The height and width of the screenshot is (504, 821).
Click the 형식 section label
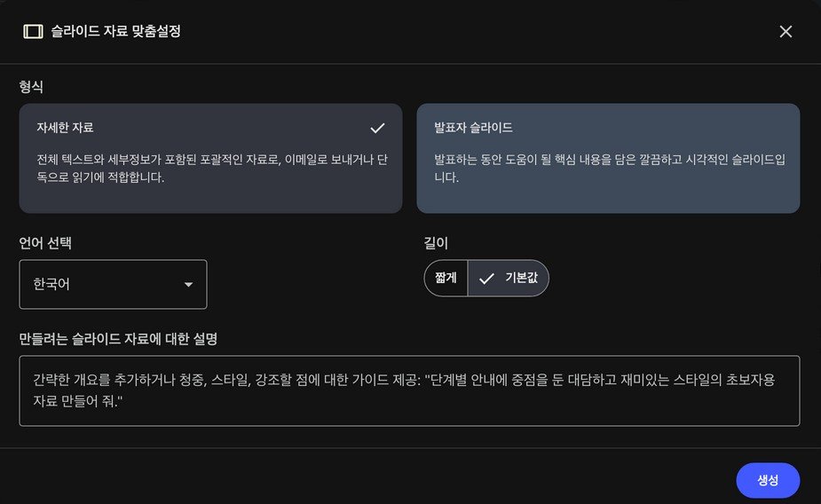31,86
